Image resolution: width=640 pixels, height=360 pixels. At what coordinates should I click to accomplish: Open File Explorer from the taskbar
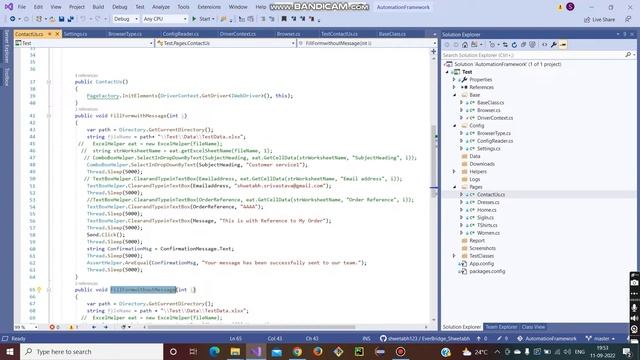[235, 351]
